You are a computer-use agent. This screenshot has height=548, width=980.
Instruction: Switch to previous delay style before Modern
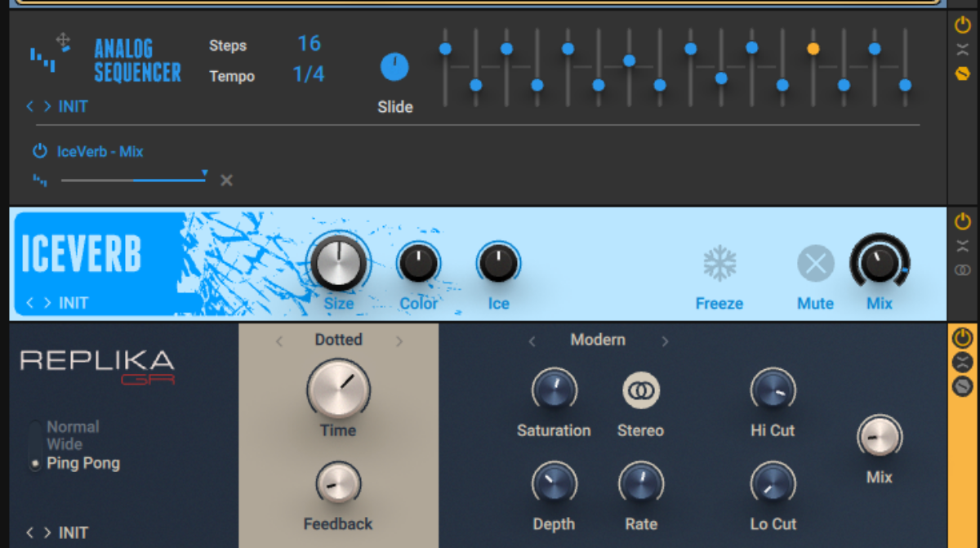(532, 341)
